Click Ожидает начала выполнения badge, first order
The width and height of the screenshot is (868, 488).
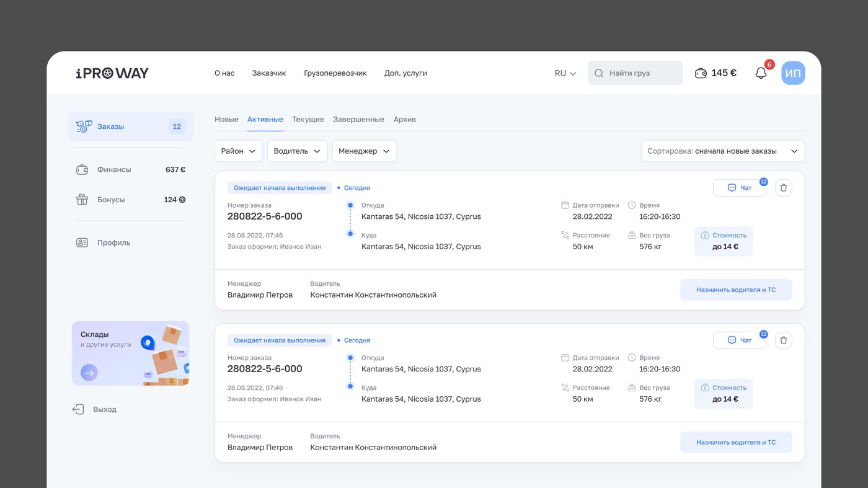pyautogui.click(x=280, y=188)
